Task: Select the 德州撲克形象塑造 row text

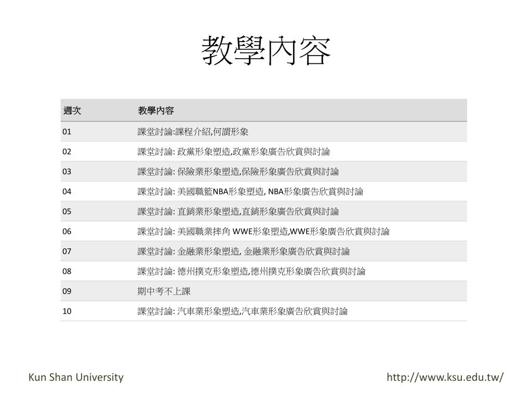Action: (x=251, y=271)
